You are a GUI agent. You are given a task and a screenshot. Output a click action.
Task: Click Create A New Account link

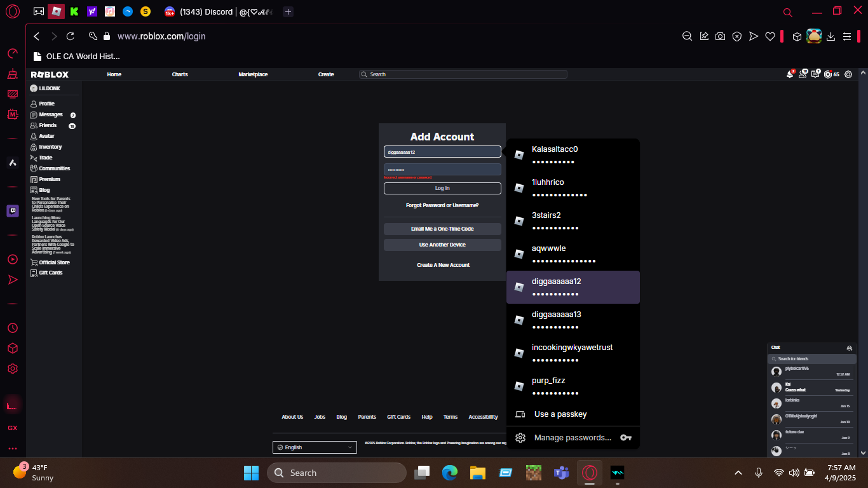tap(443, 265)
